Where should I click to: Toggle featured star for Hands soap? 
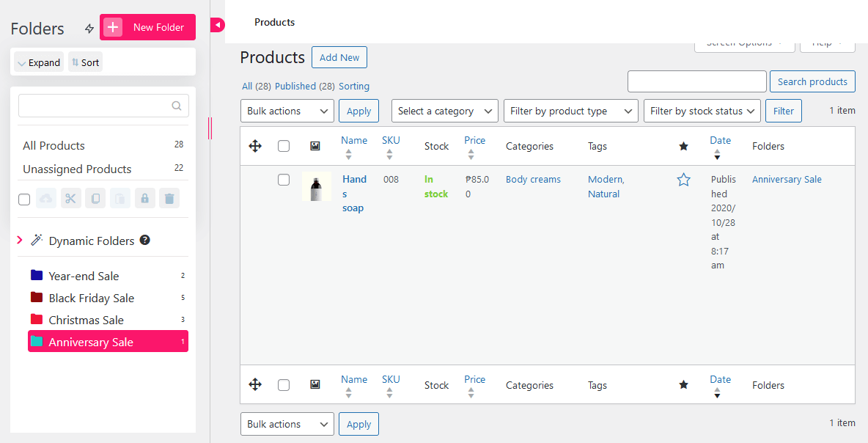coord(684,180)
